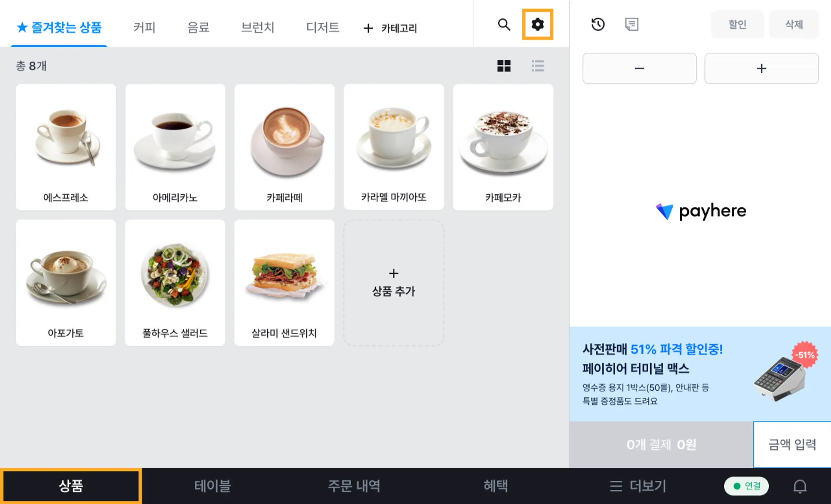Open the notification bell icon

pyautogui.click(x=800, y=486)
